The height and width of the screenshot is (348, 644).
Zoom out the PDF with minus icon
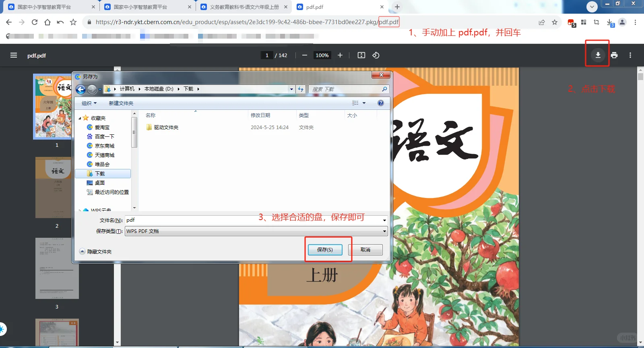click(305, 55)
